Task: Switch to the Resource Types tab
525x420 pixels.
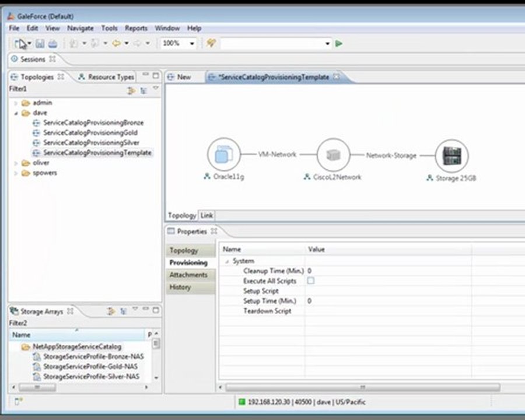Action: pyautogui.click(x=107, y=77)
